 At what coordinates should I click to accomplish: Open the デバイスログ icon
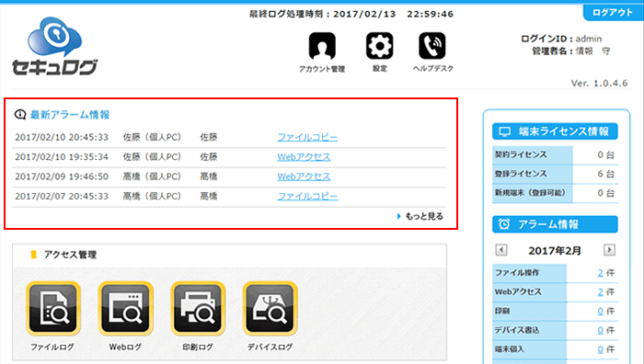pyautogui.click(x=270, y=308)
